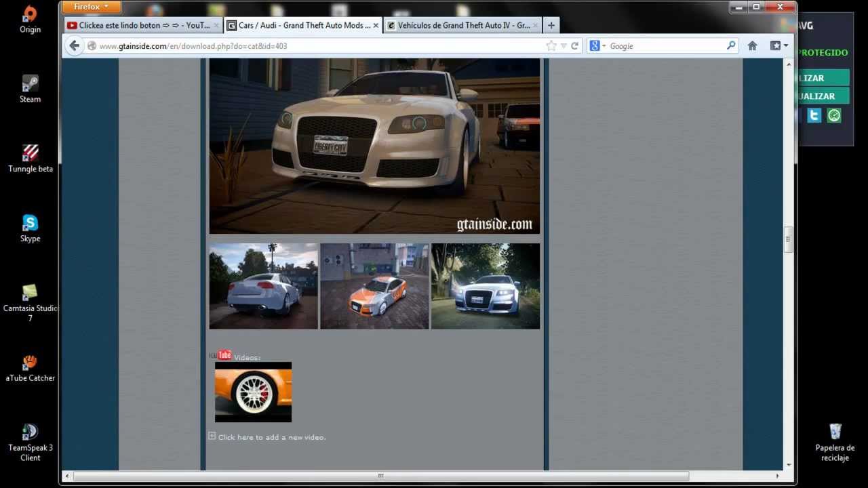Viewport: 868px width, 488px height.
Task: Click the second AVG green button ending in UALIZAR
Action: (x=824, y=96)
